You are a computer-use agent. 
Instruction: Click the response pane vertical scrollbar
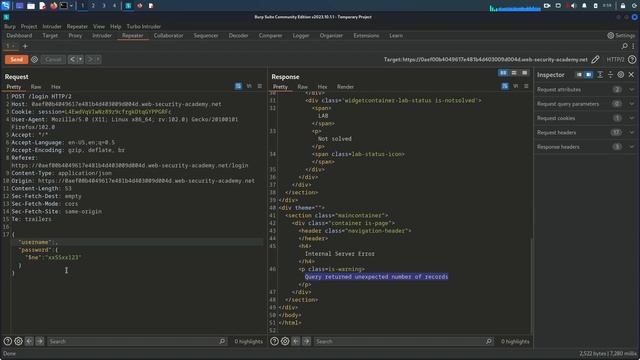[x=531, y=285]
